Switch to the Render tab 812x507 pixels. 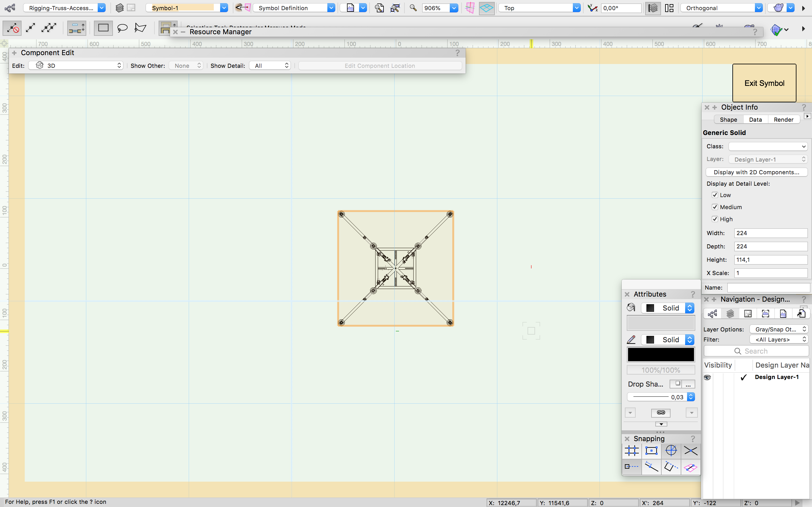(783, 120)
